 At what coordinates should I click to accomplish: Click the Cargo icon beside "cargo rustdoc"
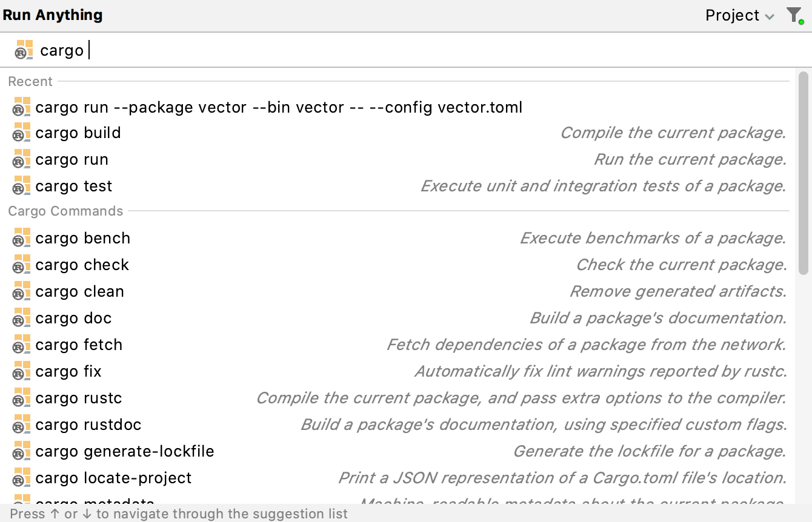pyautogui.click(x=20, y=425)
